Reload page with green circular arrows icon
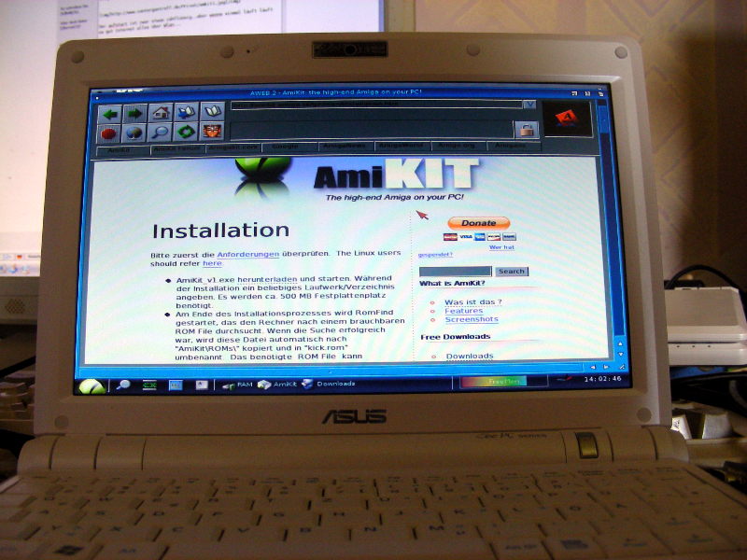Viewport: 747px width, 560px height. click(x=185, y=132)
